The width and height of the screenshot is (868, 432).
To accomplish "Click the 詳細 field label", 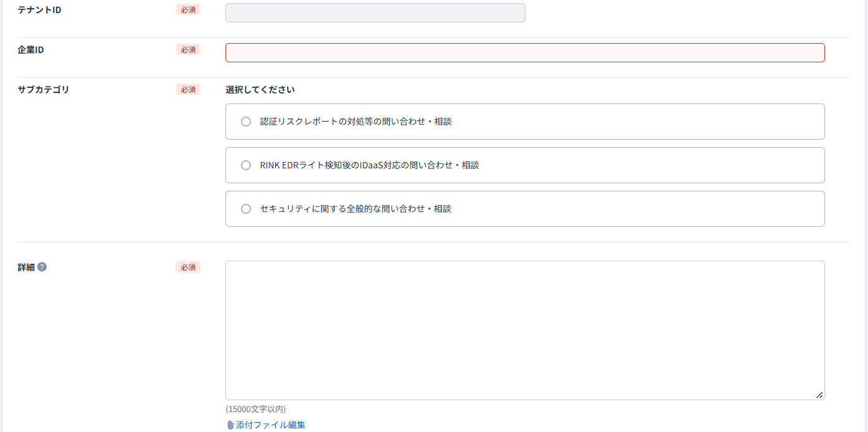I will tap(26, 267).
